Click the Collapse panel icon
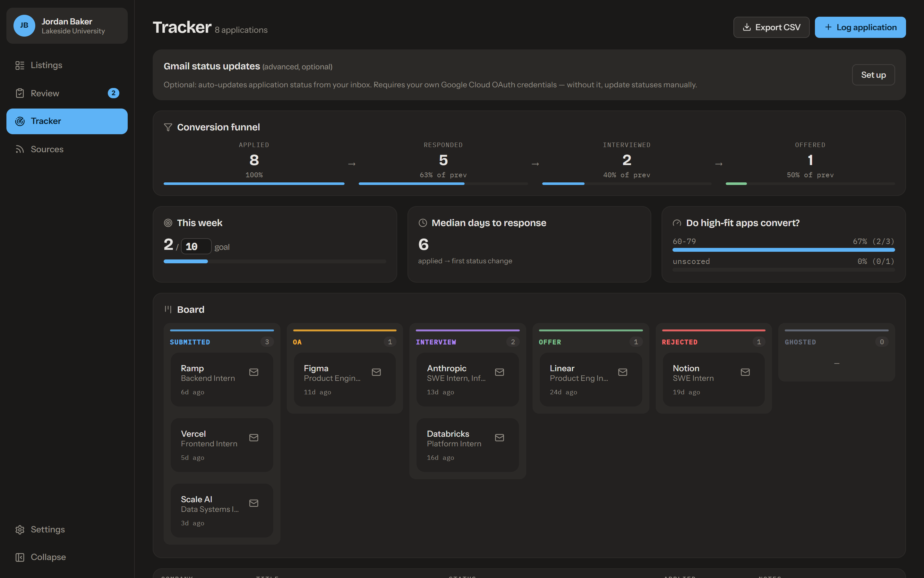Screen dimensions: 924x578 point(20,557)
